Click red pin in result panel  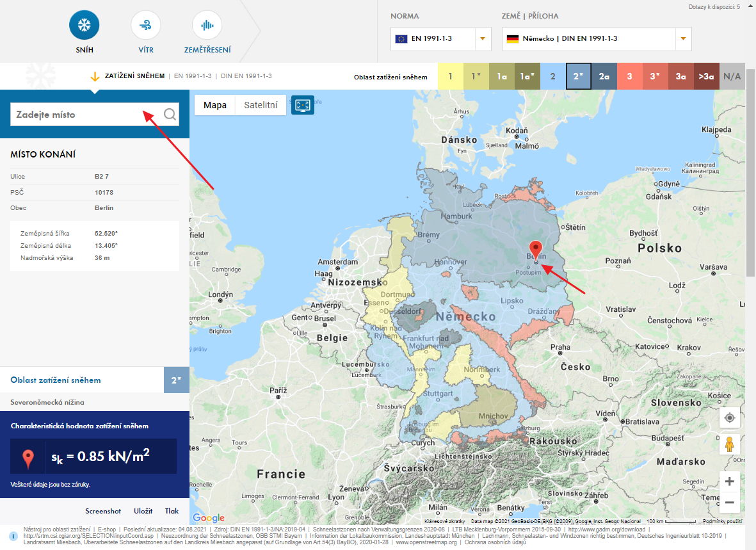[x=28, y=459]
